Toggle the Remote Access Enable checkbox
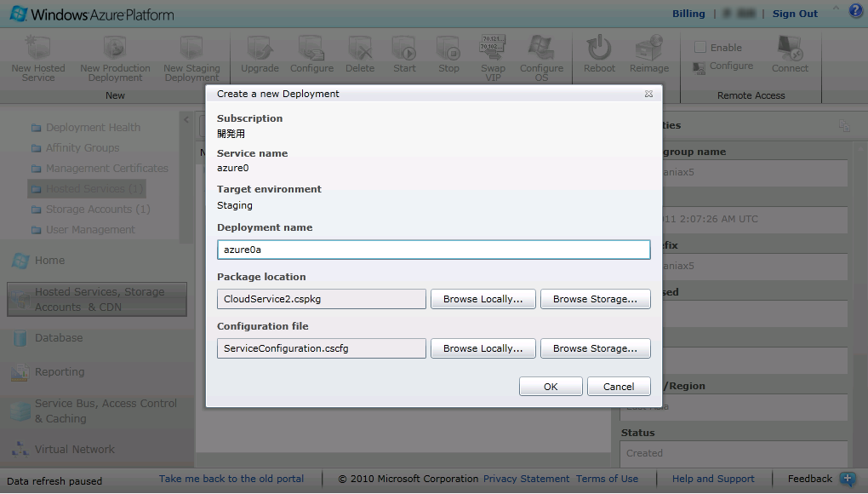 pyautogui.click(x=700, y=47)
